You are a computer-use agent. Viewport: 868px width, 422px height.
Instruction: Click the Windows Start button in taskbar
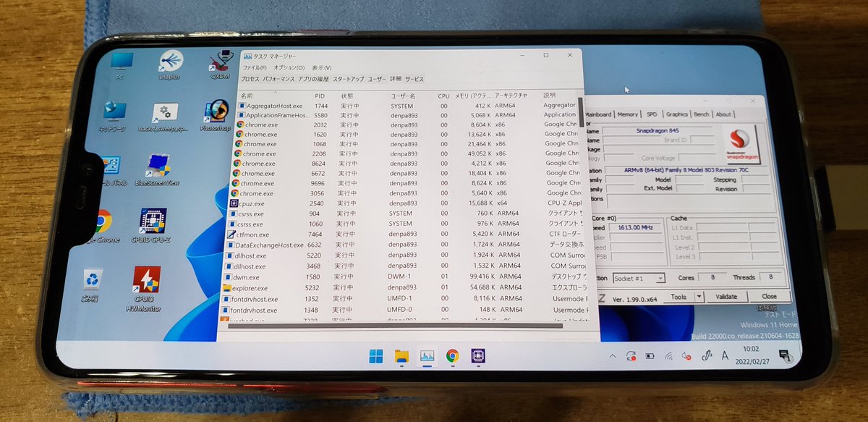coord(376,355)
